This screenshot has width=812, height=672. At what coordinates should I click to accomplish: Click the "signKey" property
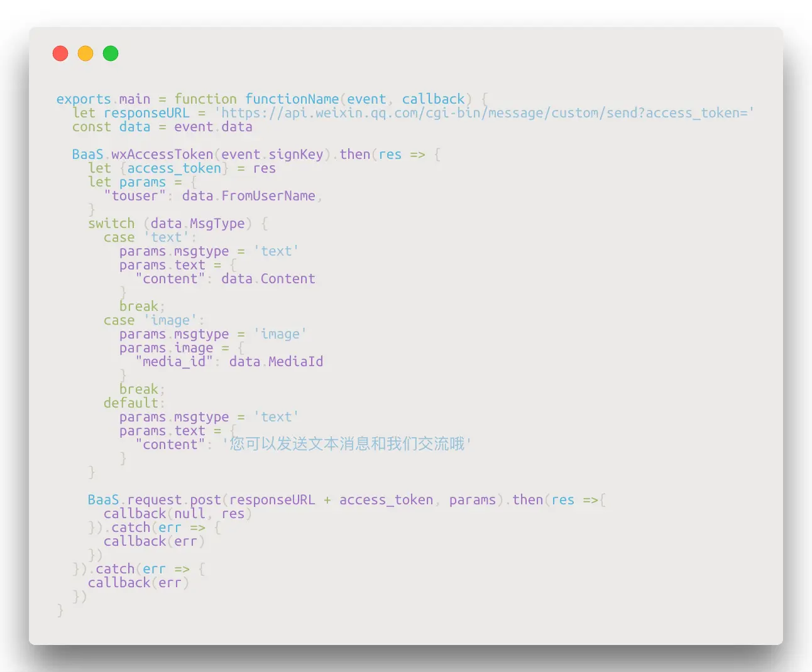click(296, 154)
